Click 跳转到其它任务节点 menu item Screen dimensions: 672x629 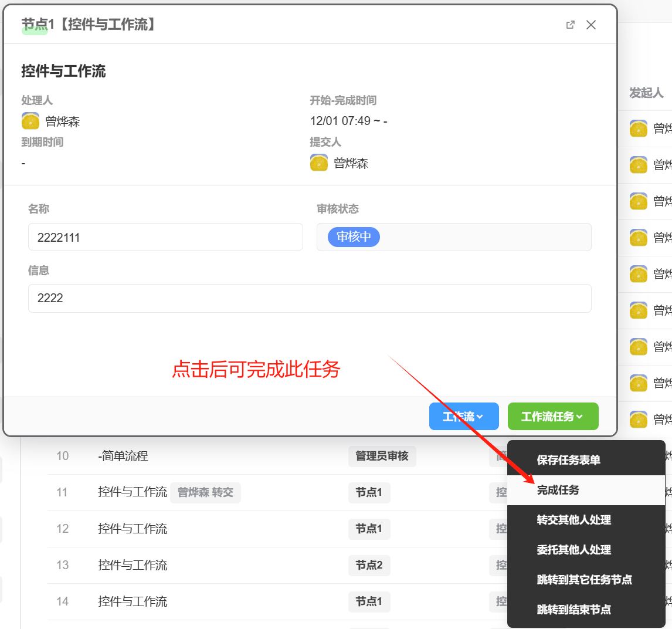(x=584, y=580)
